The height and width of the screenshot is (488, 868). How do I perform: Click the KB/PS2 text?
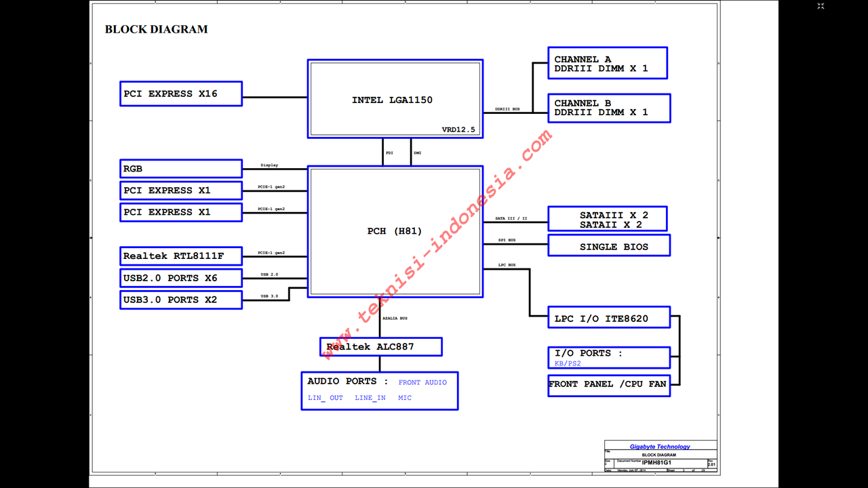[568, 364]
